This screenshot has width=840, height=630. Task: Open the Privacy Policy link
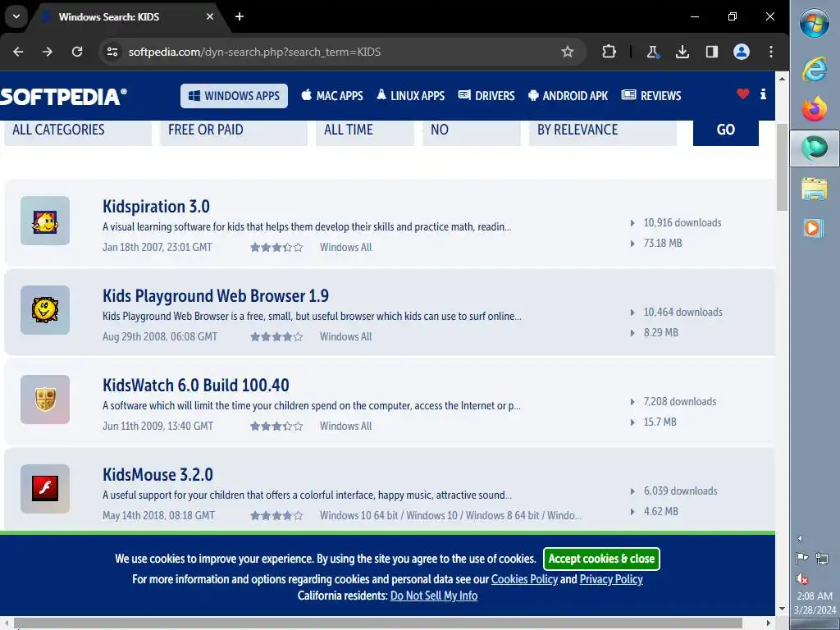click(610, 579)
